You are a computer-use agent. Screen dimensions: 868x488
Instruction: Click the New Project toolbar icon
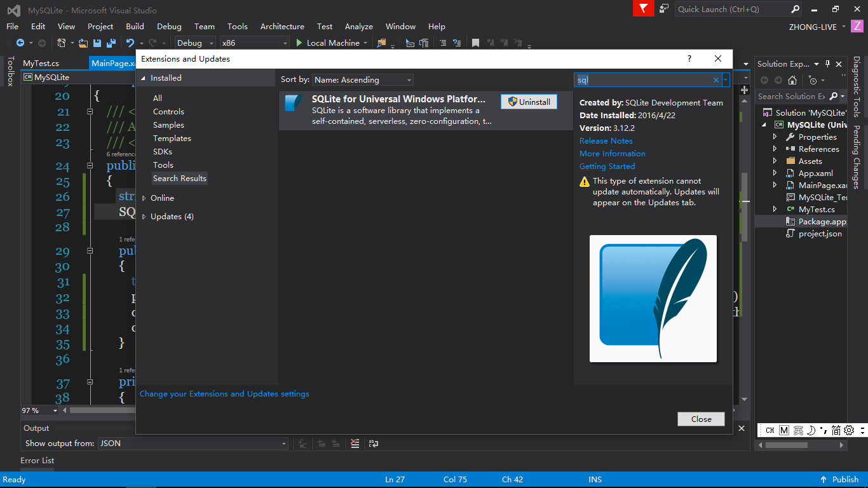[x=62, y=43]
